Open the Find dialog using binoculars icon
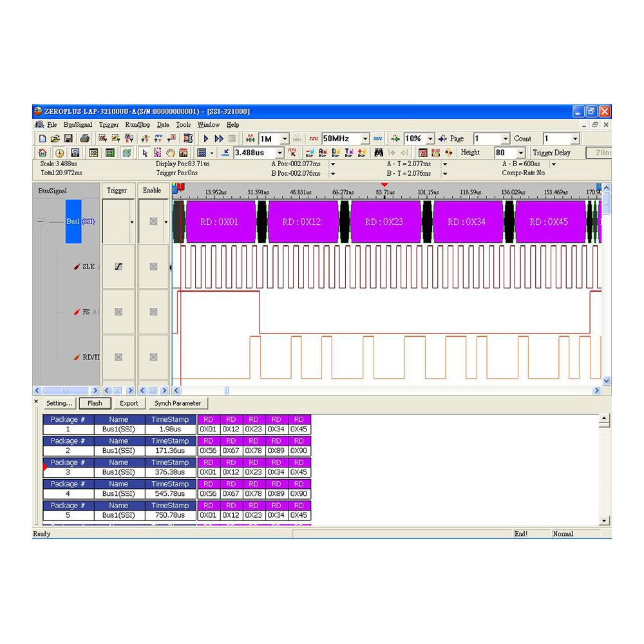This screenshot has height=644, width=644. point(379,153)
